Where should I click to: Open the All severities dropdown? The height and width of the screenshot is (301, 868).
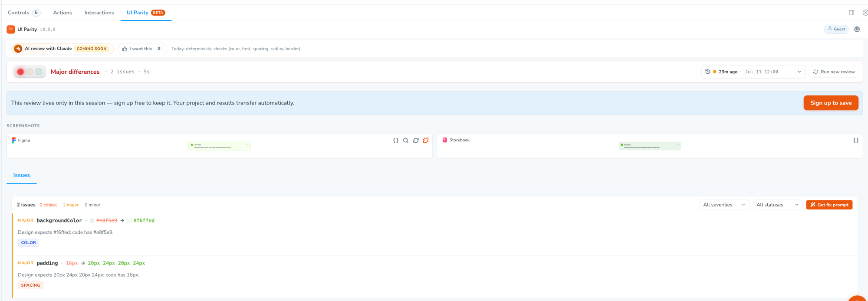point(724,205)
